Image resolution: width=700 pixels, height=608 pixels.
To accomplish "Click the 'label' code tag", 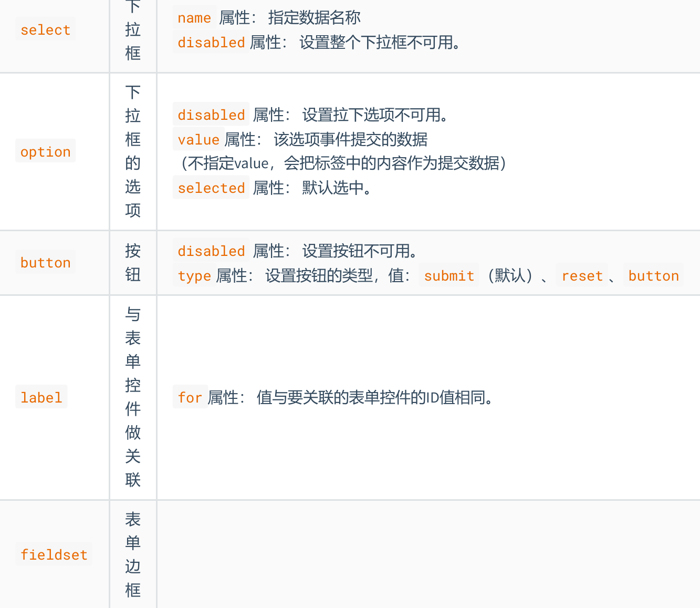I will coord(41,398).
